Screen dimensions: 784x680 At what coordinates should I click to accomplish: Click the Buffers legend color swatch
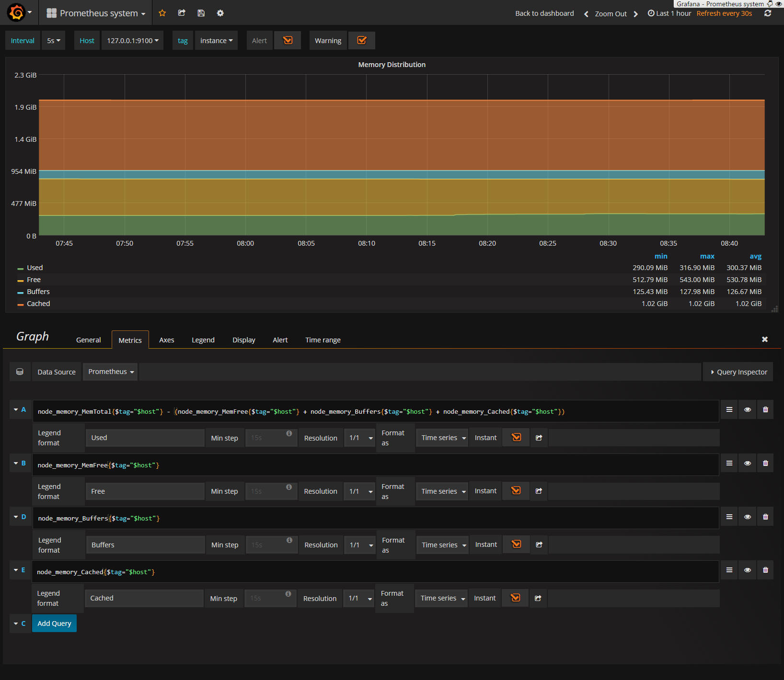tap(21, 293)
